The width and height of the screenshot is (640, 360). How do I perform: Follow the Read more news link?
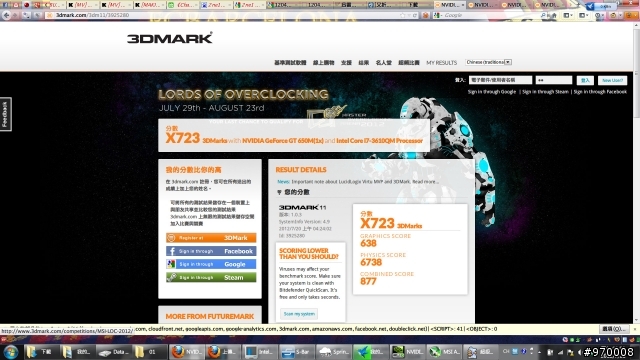(426, 182)
